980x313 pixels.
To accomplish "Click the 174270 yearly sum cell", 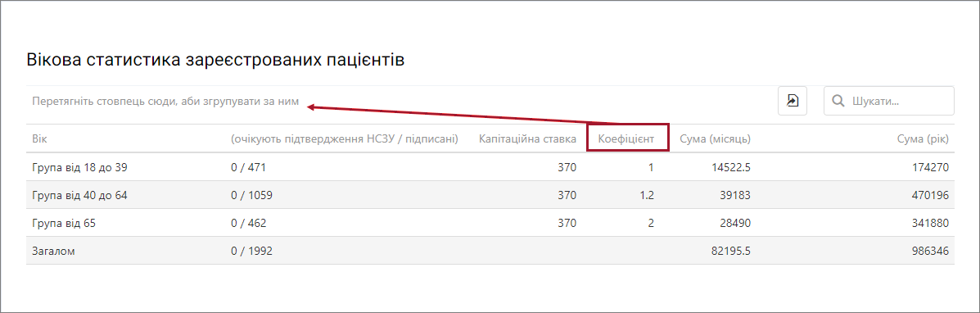I will [929, 167].
